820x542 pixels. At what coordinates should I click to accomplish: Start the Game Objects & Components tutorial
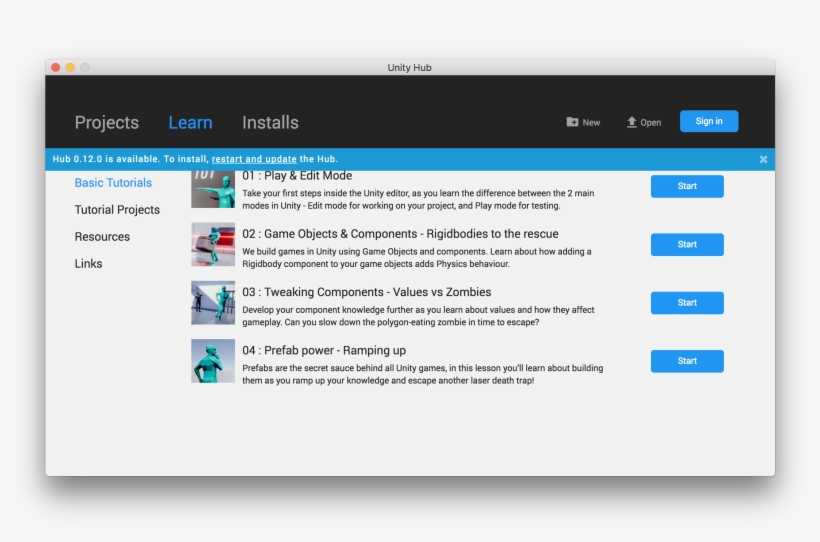click(x=687, y=244)
